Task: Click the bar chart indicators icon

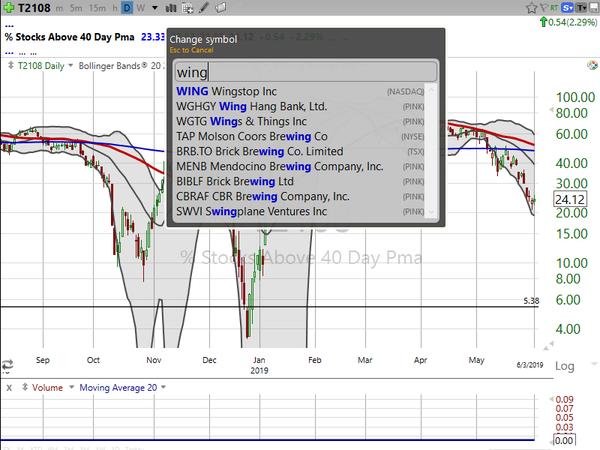Action: tap(171, 8)
